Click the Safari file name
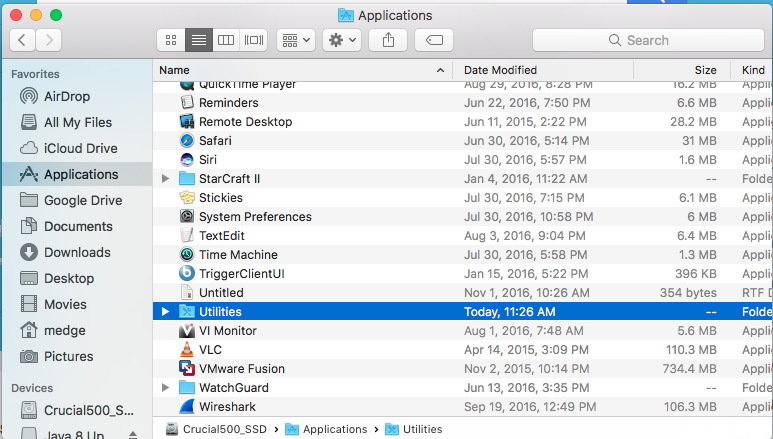 (x=215, y=141)
